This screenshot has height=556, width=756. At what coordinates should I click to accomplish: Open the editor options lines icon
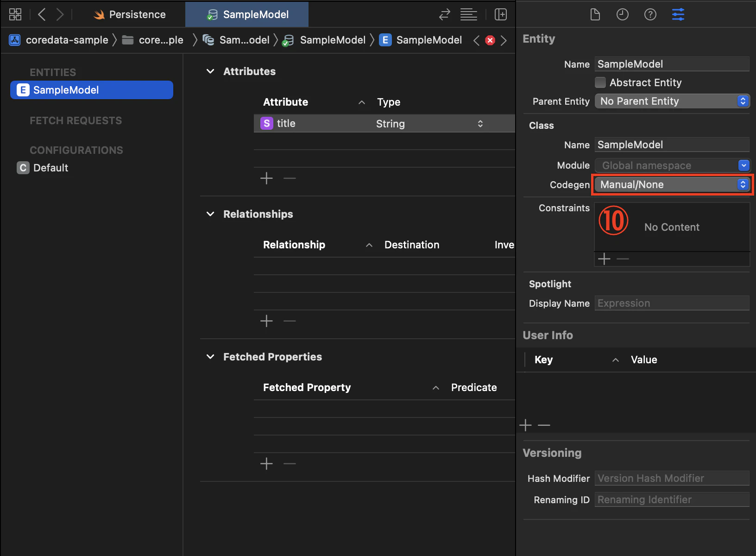coord(469,14)
